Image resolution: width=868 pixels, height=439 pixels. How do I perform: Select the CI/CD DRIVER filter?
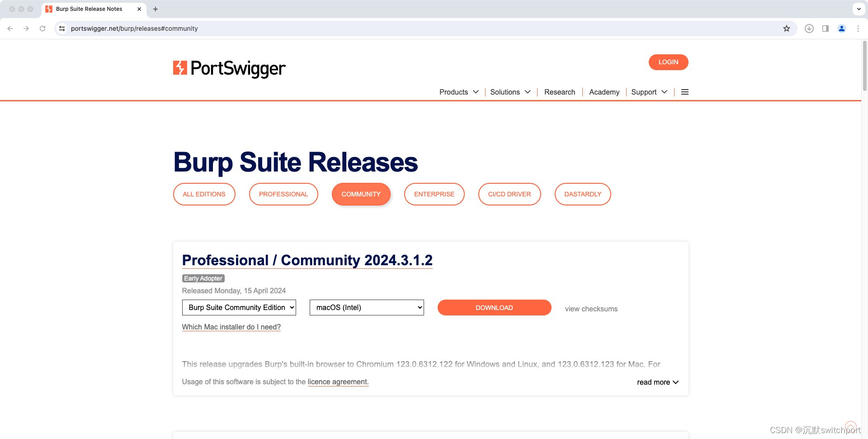509,194
